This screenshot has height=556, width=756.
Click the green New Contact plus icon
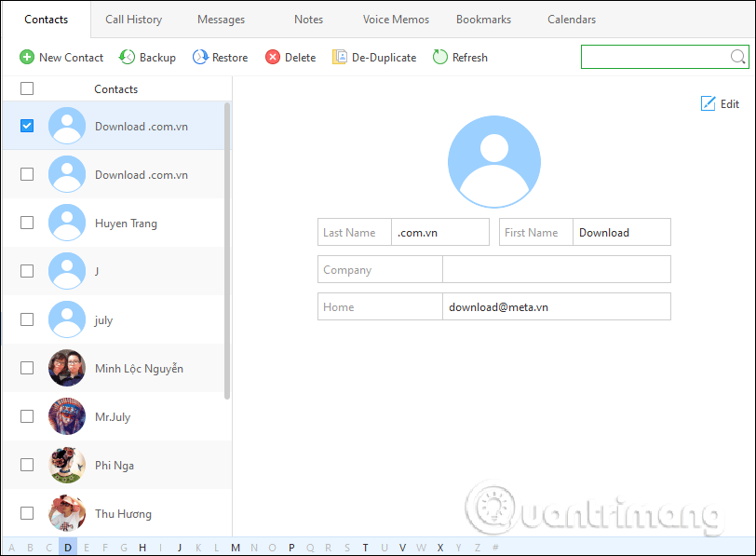(27, 58)
